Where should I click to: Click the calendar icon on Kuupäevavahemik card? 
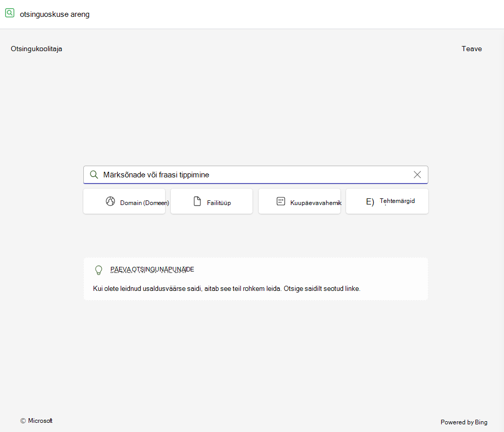pos(281,201)
